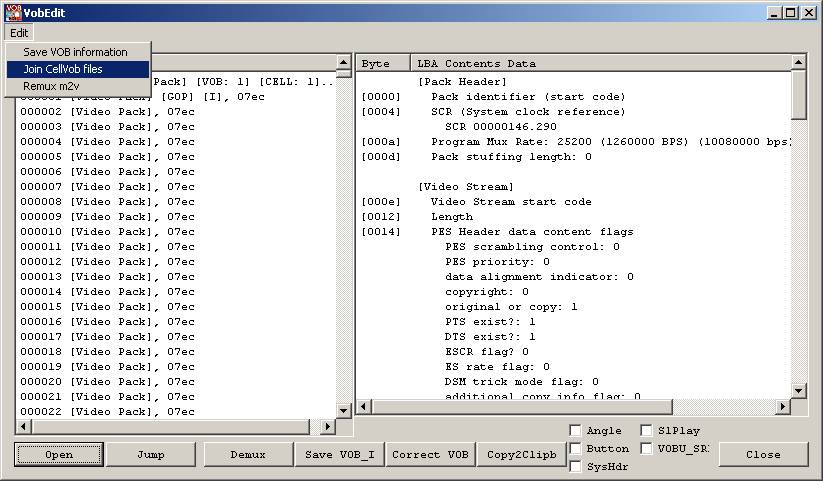Enable the VOBU_SR checkbox
The height and width of the screenshot is (481, 823).
coord(646,448)
